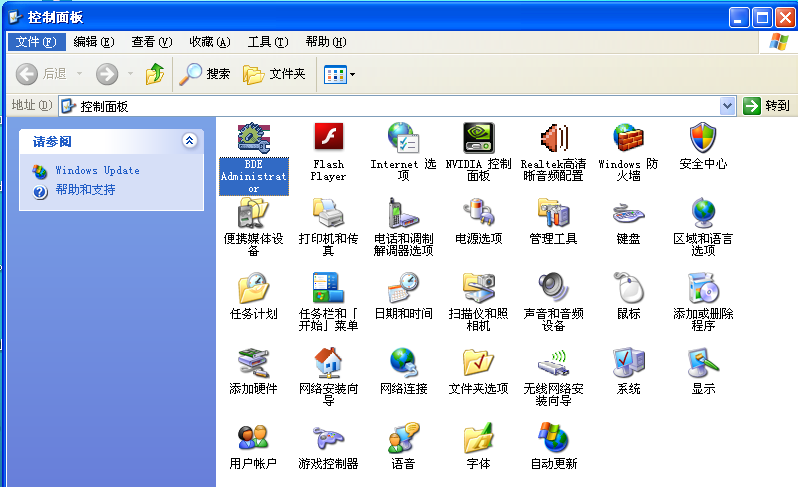
Task: Open the 管理工具 icon
Action: pyautogui.click(x=553, y=213)
